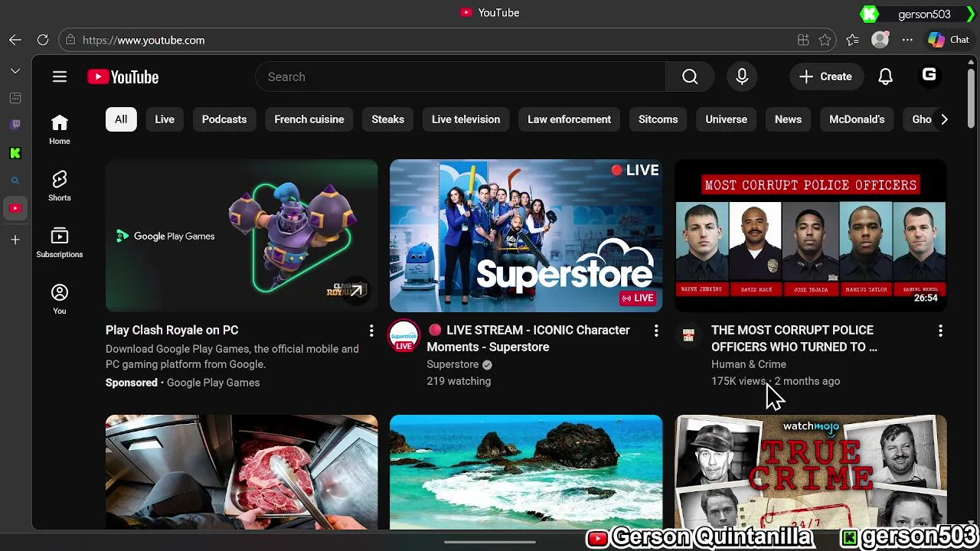
Task: Open the Twitch icon in browser sidebar
Action: (15, 125)
